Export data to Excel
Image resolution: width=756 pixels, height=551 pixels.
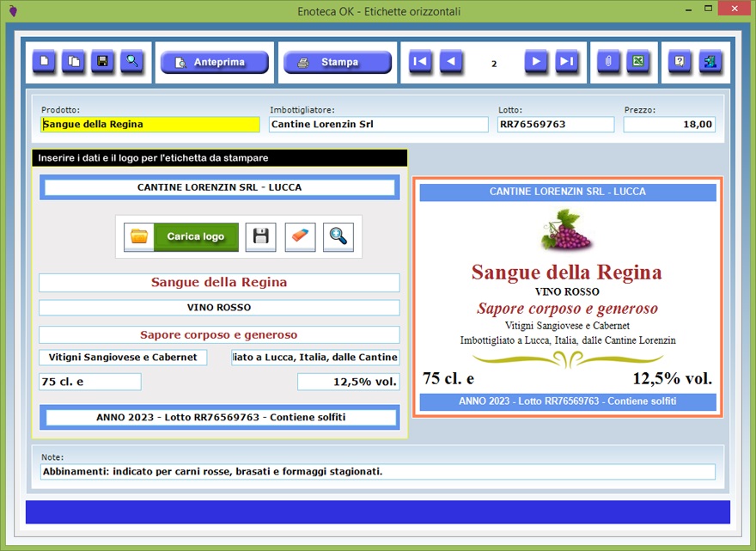coord(637,62)
